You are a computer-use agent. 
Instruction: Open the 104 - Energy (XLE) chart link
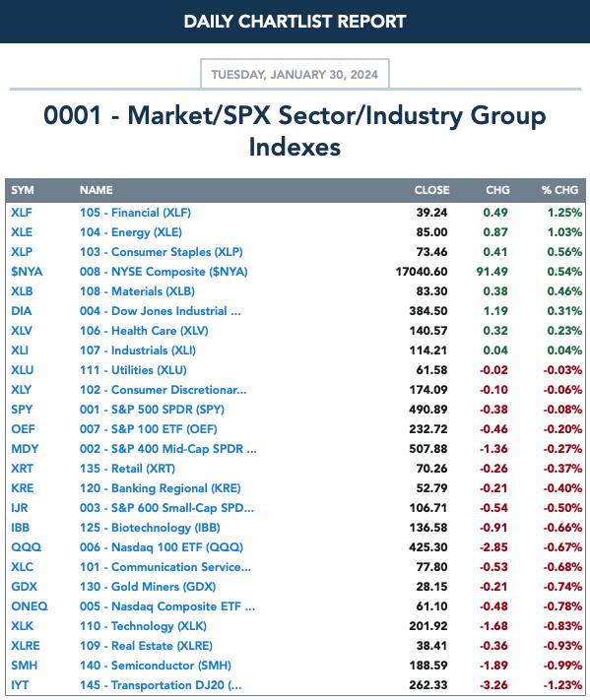click(131, 232)
